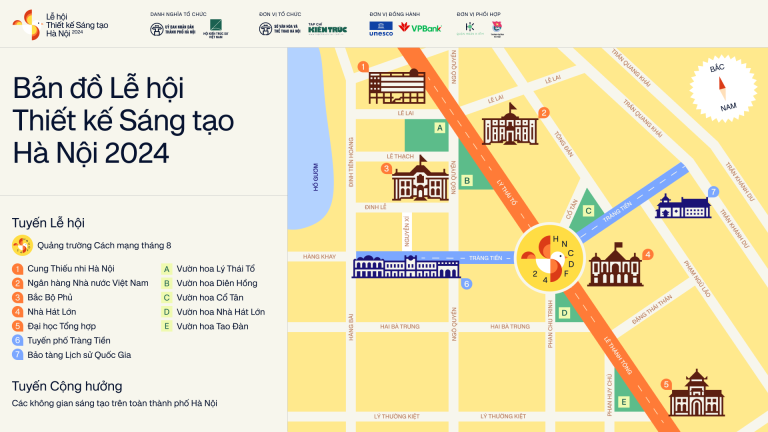
Task: Click the UNESCO logo in the header
Action: point(381,28)
